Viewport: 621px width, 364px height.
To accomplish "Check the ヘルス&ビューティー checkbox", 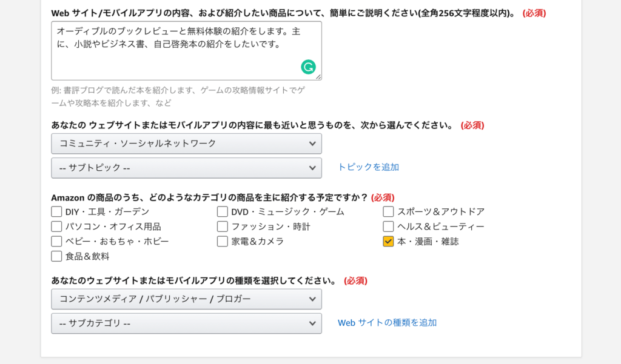I will pyautogui.click(x=388, y=227).
